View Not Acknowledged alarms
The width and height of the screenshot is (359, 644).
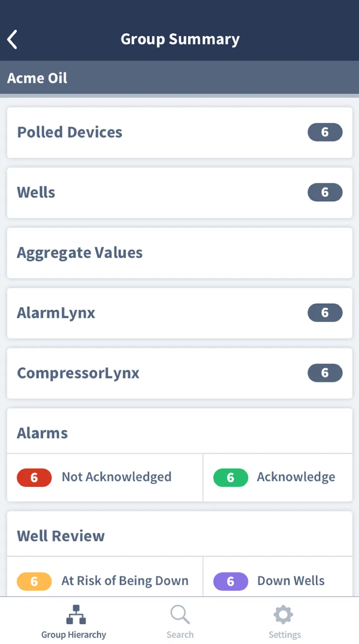pos(116,477)
